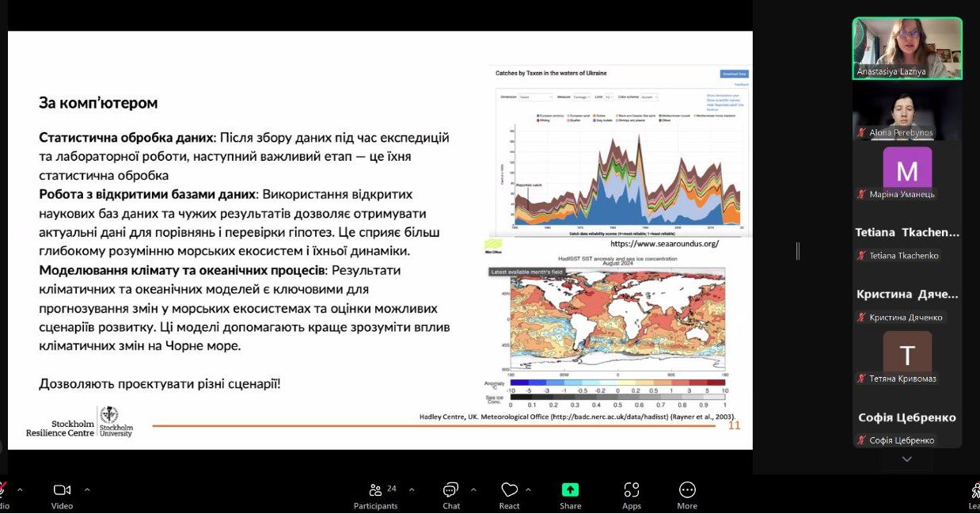The height and width of the screenshot is (514, 980).
Task: Click muted mic icon beside Марина Уманець
Action: tap(861, 194)
